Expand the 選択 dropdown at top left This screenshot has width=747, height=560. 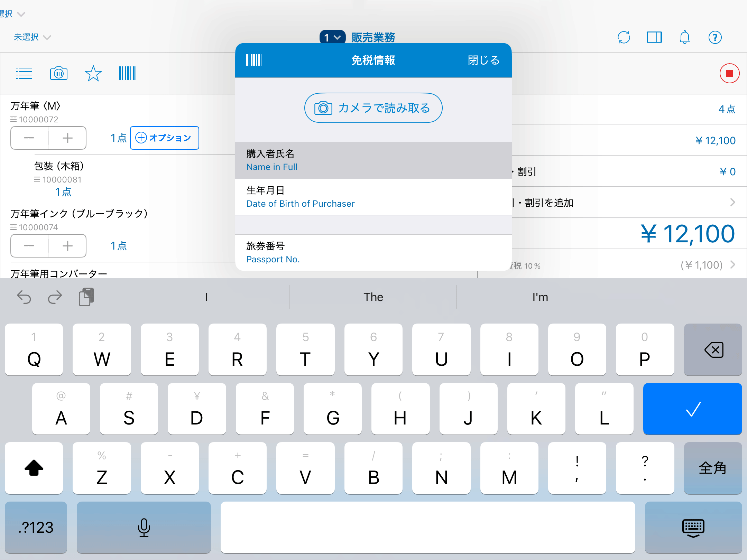pos(12,14)
